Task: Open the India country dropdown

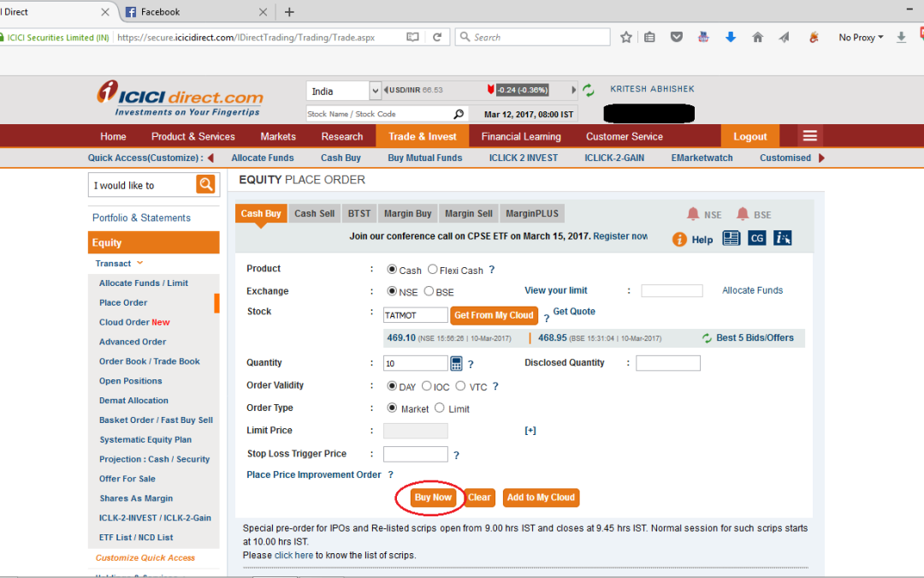Action: (343, 91)
